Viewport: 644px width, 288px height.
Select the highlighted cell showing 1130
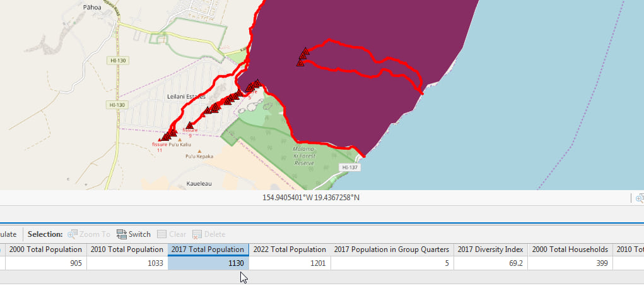click(x=208, y=263)
